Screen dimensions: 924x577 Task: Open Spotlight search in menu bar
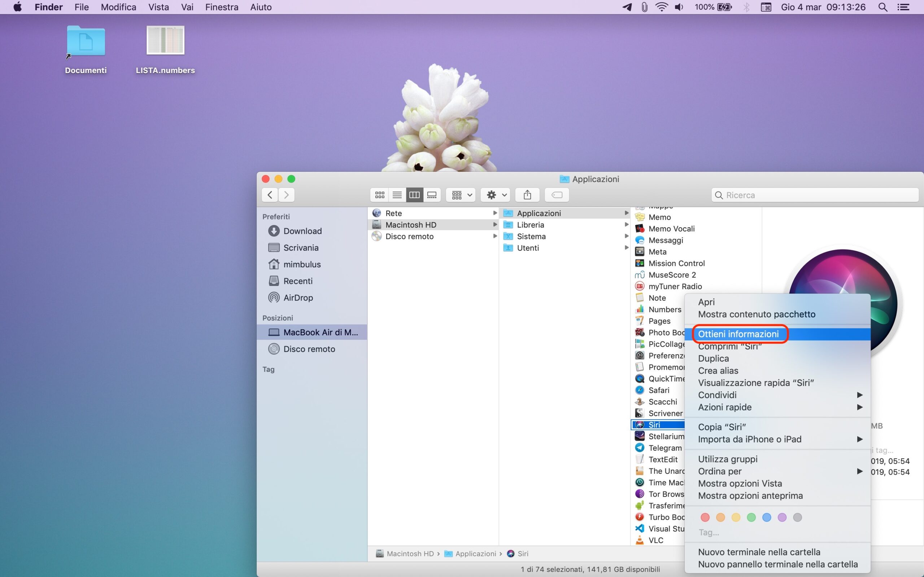882,7
